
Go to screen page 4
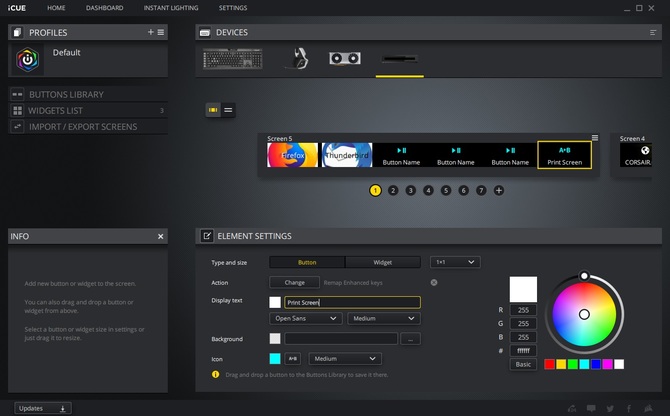428,190
